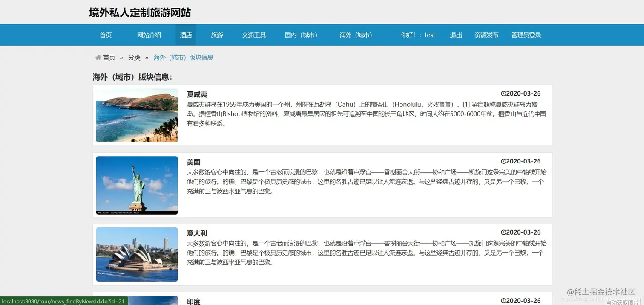
Task: Open 首页 from the navigation bar
Action: pyautogui.click(x=105, y=35)
